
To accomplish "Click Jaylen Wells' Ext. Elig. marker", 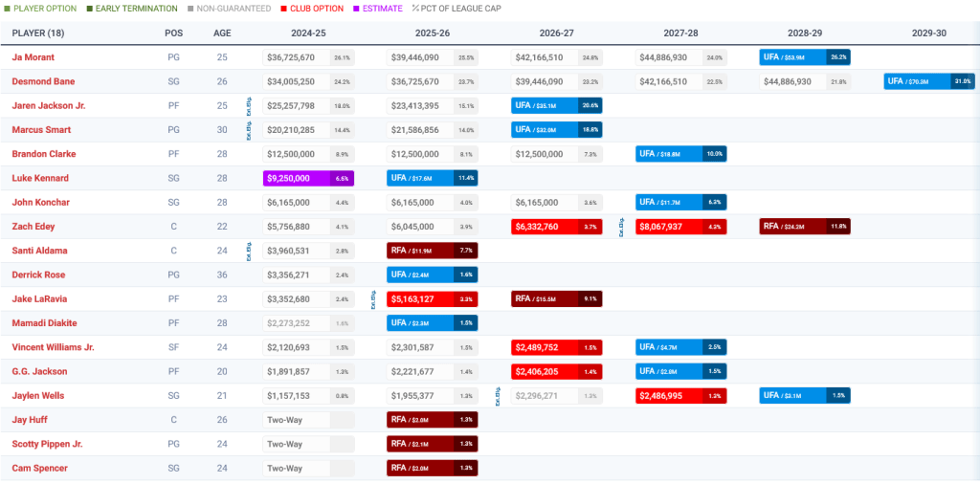I will 498,396.
